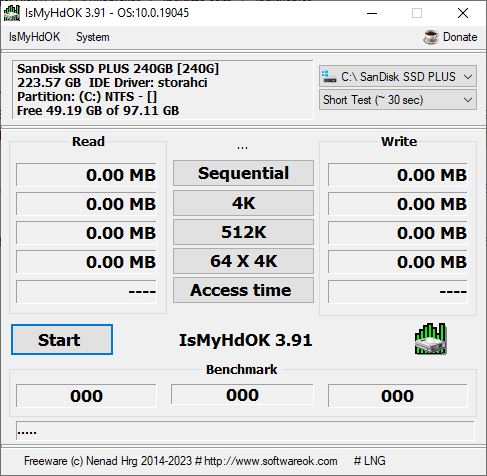Select the write access time field

click(398, 291)
